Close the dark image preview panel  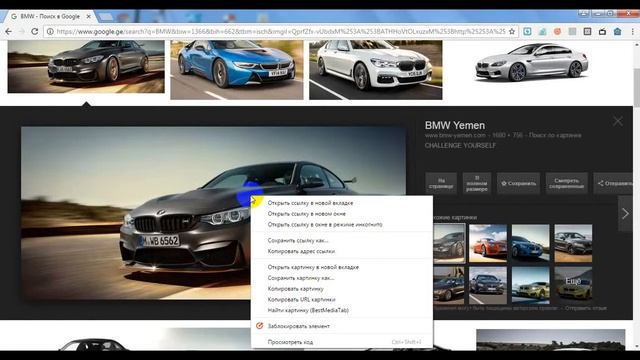pos(618,121)
